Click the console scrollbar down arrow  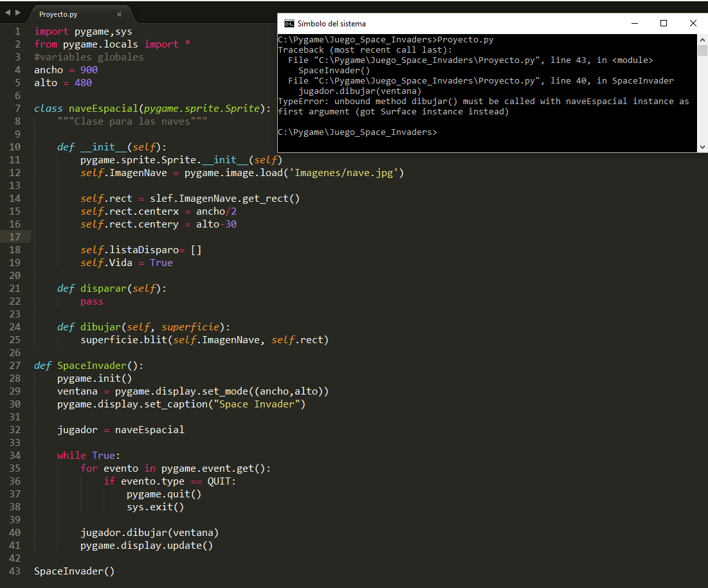(702, 147)
